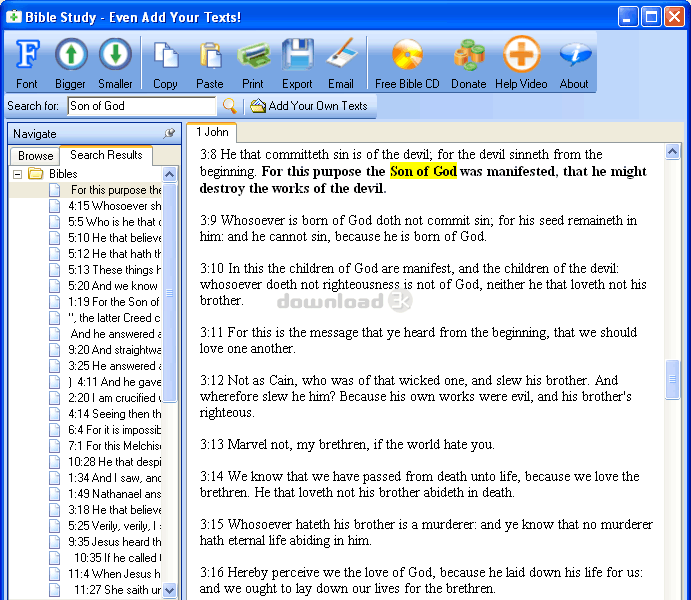Select the 1 John document tab
Image resolution: width=691 pixels, height=600 pixels.
(212, 132)
